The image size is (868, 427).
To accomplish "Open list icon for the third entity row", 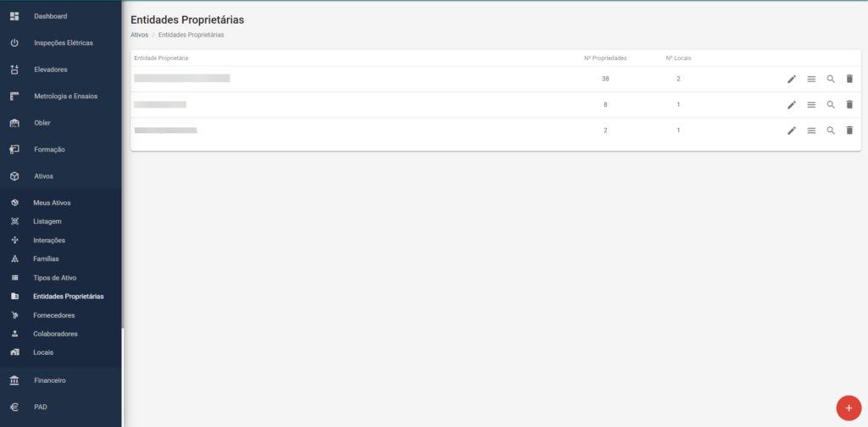I will (x=811, y=130).
